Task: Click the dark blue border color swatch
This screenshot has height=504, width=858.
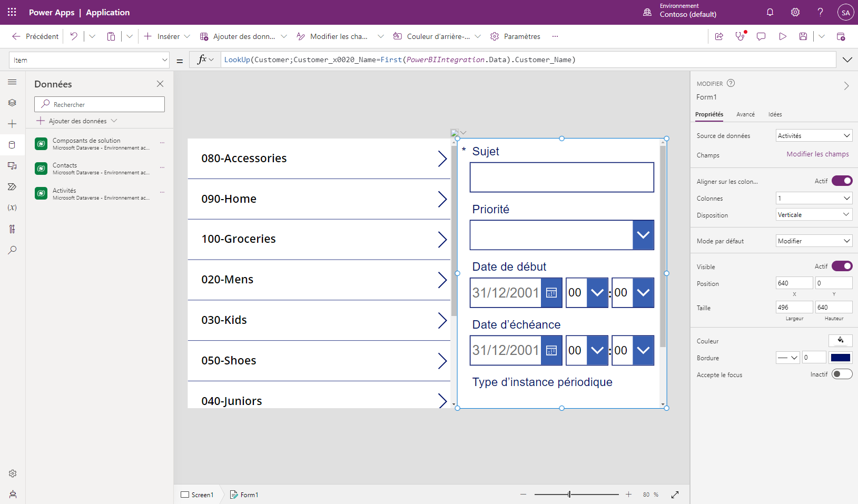Action: click(841, 358)
